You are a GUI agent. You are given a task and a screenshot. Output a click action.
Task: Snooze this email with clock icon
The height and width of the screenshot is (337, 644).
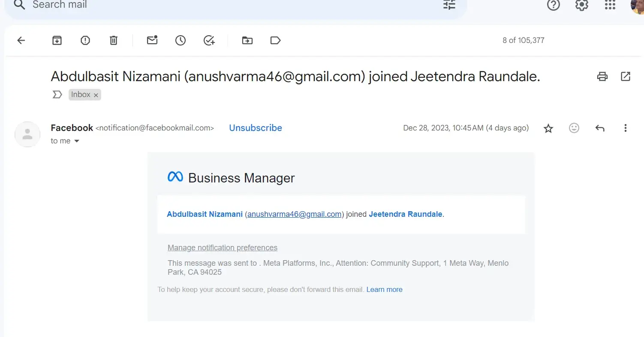click(181, 40)
